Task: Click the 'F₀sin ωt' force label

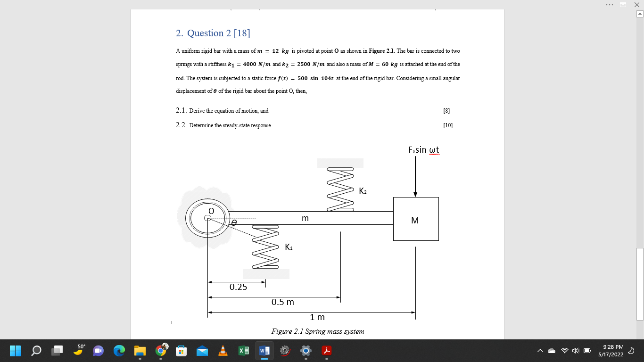Action: coord(424,150)
